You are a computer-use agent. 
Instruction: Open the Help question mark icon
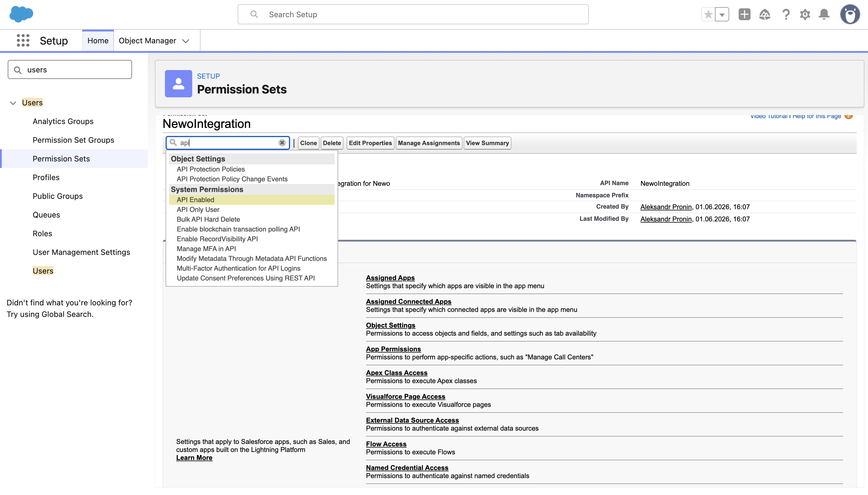tap(786, 14)
